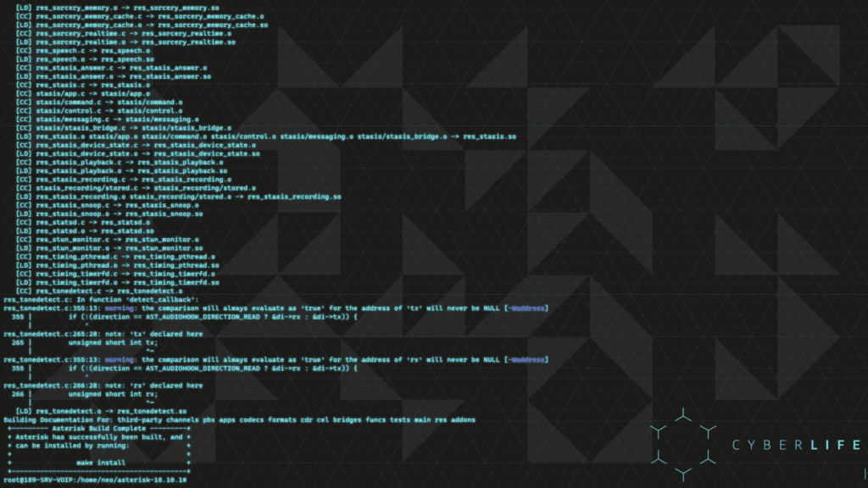Click the [LD] res_statsd.so link line
The width and height of the screenshot is (868, 488).
point(85,230)
